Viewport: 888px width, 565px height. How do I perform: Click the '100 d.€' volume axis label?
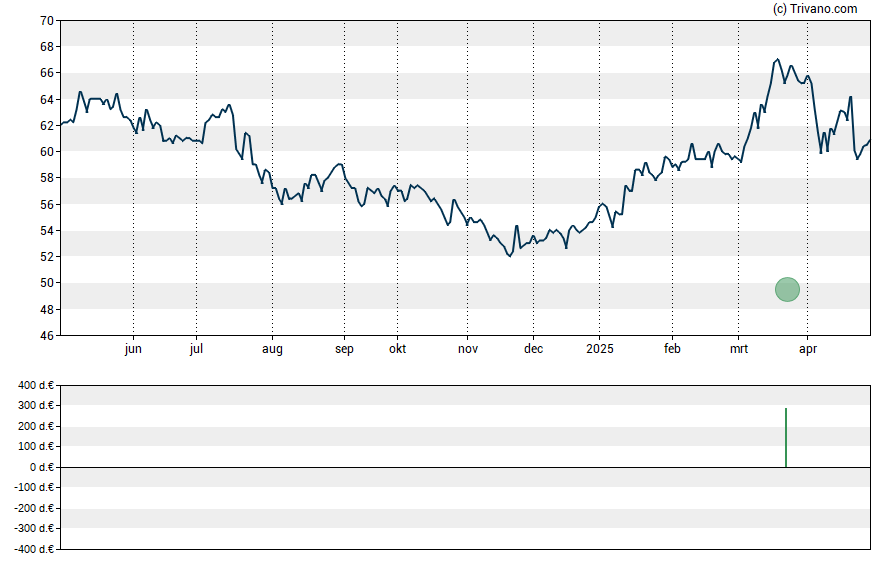pos(36,446)
